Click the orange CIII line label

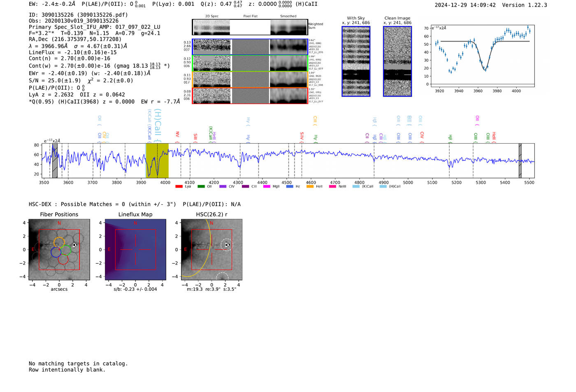[x=315, y=121]
